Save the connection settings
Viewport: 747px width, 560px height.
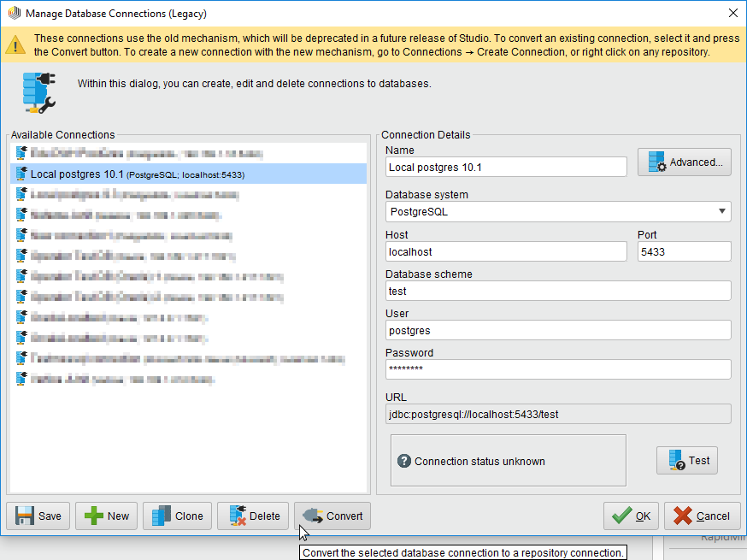coord(38,516)
